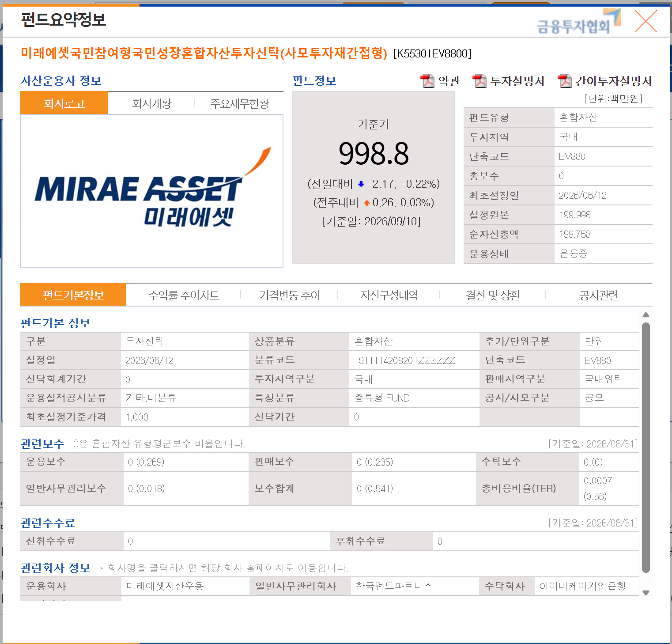This screenshot has width=672, height=644.
Task: Open the 가격변동 추이 tab
Action: point(289,295)
